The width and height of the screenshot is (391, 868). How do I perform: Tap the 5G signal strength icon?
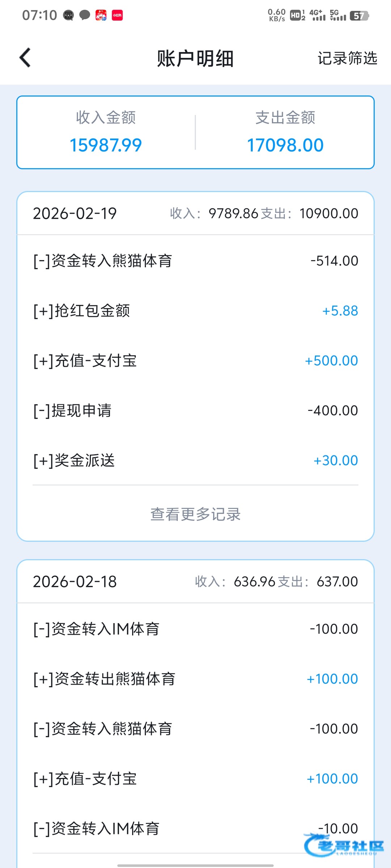tap(338, 15)
